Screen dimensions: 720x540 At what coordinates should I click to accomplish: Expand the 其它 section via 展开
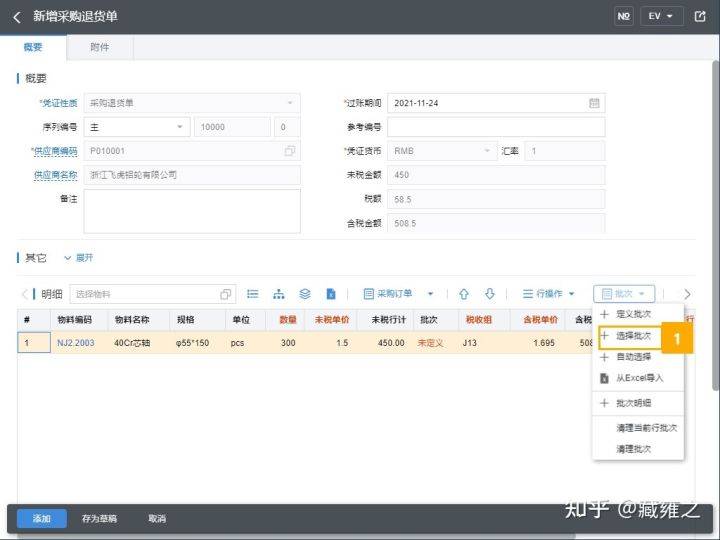79,258
